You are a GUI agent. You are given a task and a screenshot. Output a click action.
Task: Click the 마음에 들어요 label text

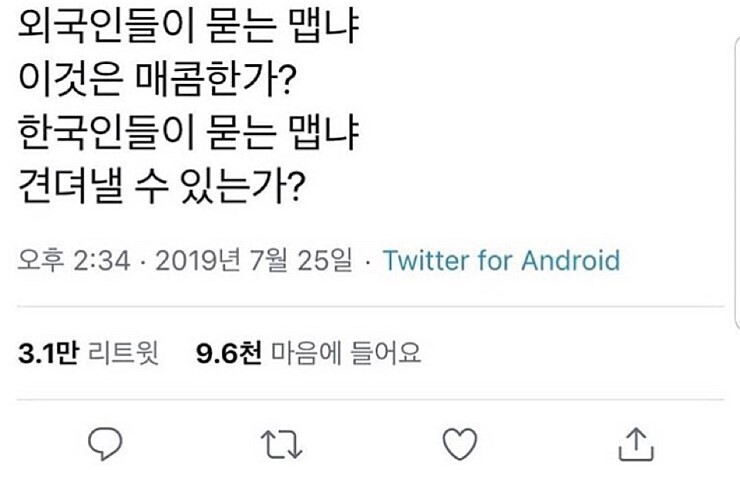click(342, 353)
